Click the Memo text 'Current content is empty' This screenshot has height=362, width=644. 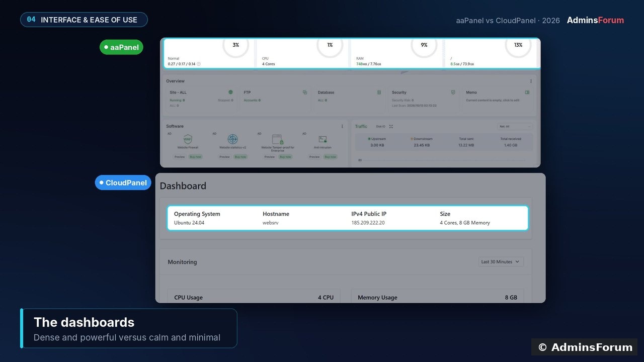(x=493, y=100)
